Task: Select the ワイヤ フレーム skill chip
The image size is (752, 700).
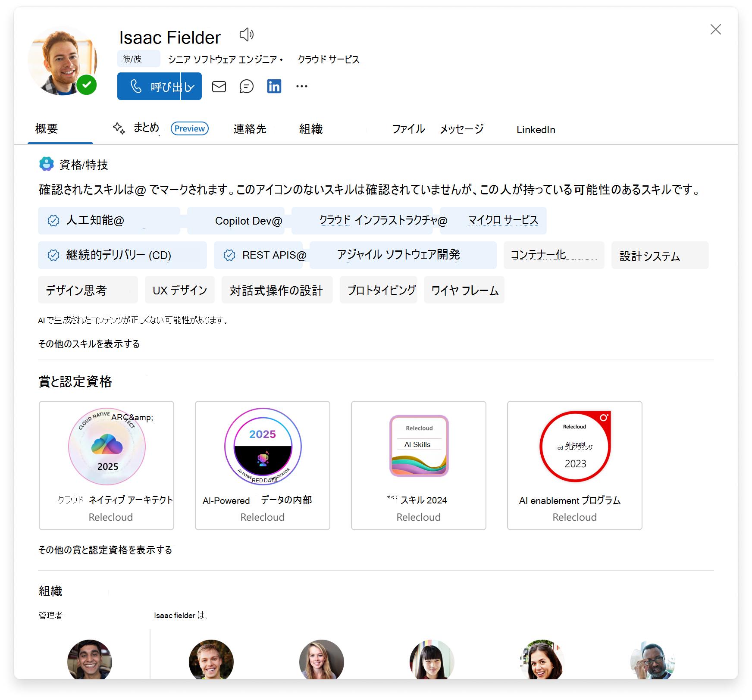Action: 464,290
